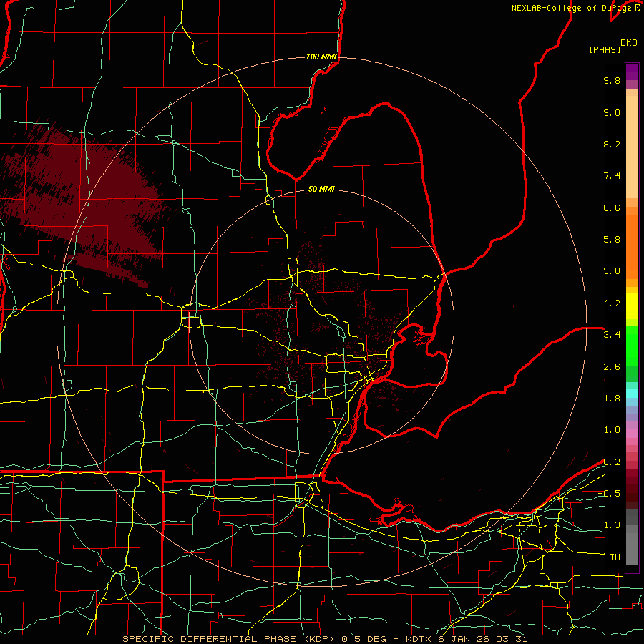Pick the yellow segment of the color bar
644x644 pixels.
pos(632,306)
